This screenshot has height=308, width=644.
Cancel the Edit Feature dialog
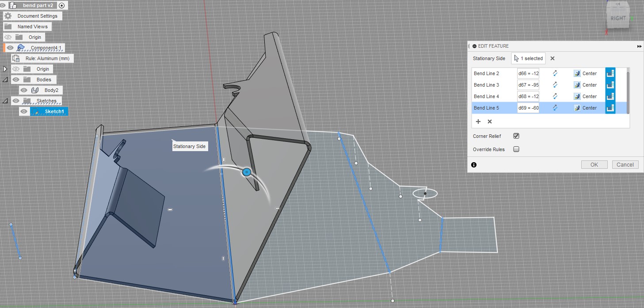coord(625,164)
